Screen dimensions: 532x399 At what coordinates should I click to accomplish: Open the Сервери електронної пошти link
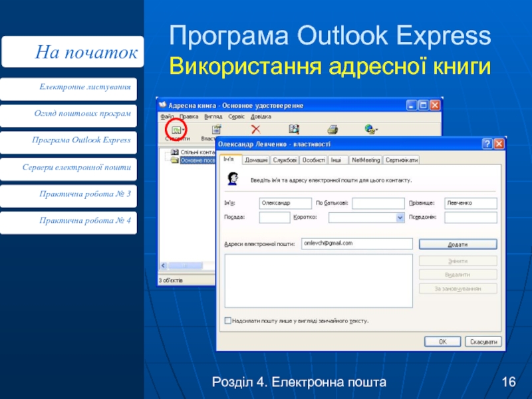(x=68, y=169)
